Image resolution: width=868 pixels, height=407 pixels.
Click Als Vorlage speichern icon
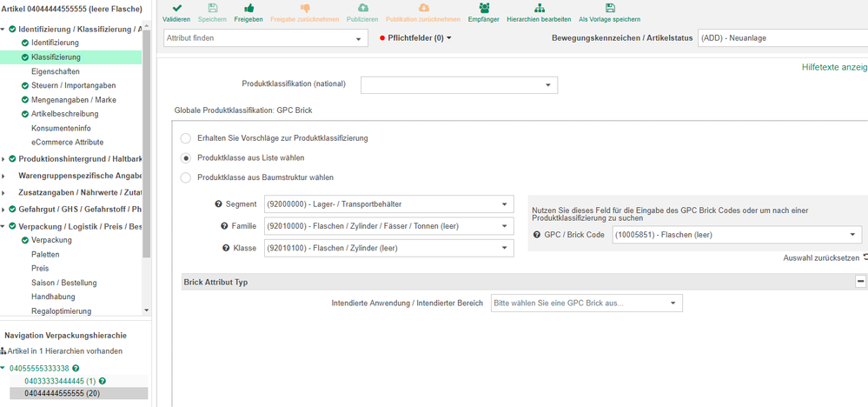[609, 9]
